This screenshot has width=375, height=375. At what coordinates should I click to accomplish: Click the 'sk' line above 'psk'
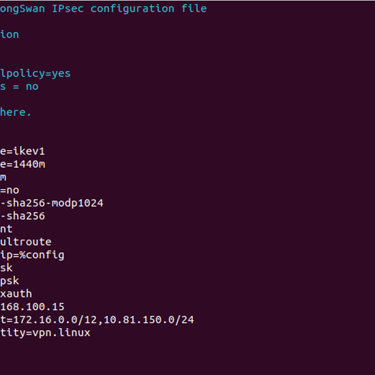pyautogui.click(x=6, y=268)
